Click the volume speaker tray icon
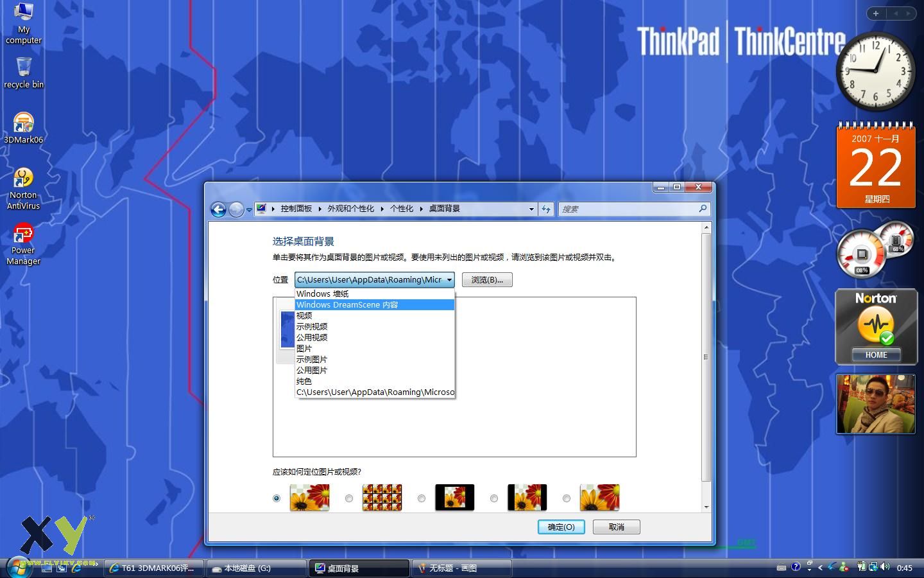This screenshot has height=578, width=924. point(885,567)
